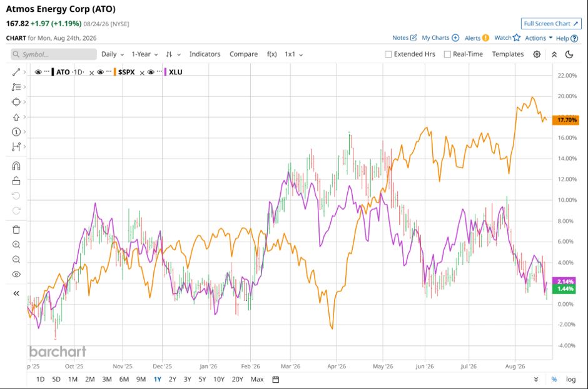Open the 1-Year period dropdown

pyautogui.click(x=144, y=54)
